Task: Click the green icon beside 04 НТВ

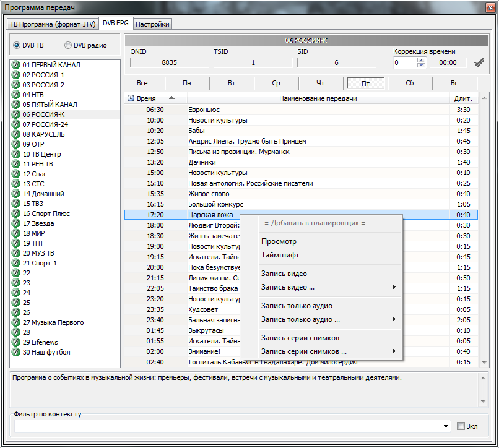Action: pyautogui.click(x=16, y=95)
